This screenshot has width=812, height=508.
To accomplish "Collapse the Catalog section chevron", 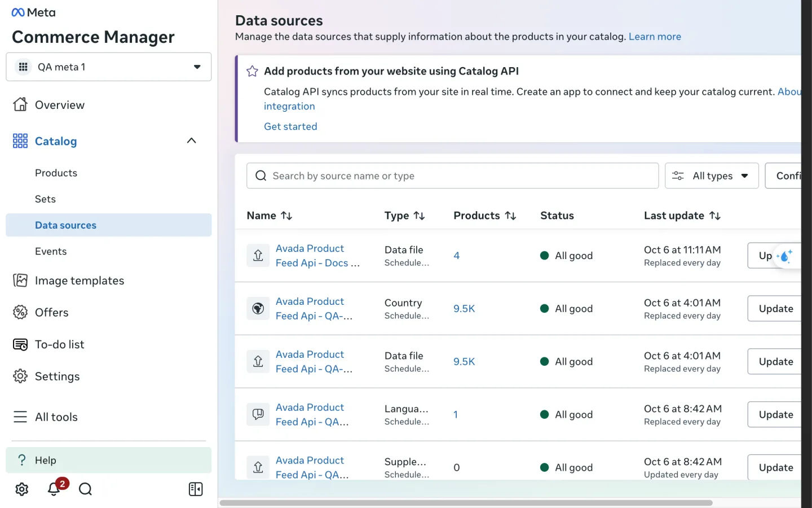I will 192,141.
